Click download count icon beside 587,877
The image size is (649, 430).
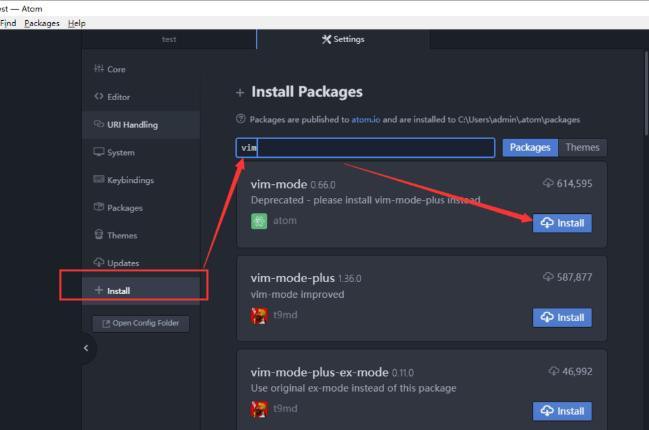pyautogui.click(x=548, y=276)
